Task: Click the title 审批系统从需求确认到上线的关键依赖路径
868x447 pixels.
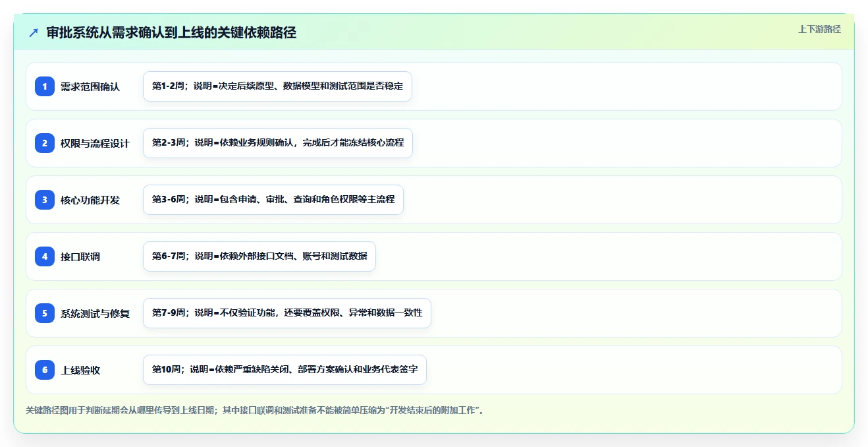Action: 171,33
